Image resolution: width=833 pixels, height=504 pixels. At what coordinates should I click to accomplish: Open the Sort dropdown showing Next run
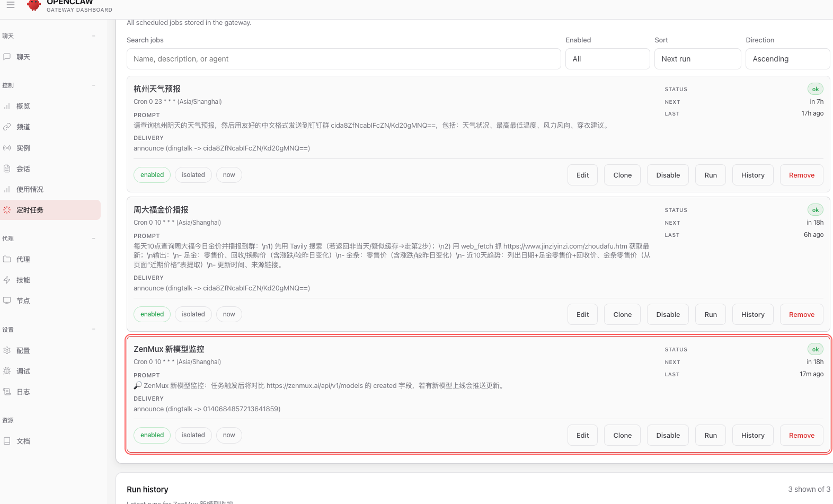pos(698,59)
